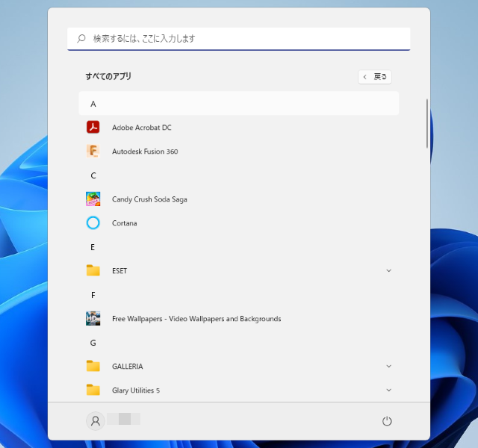Image resolution: width=478 pixels, height=448 pixels.
Task: Click the 戻る back button
Action: click(x=375, y=77)
